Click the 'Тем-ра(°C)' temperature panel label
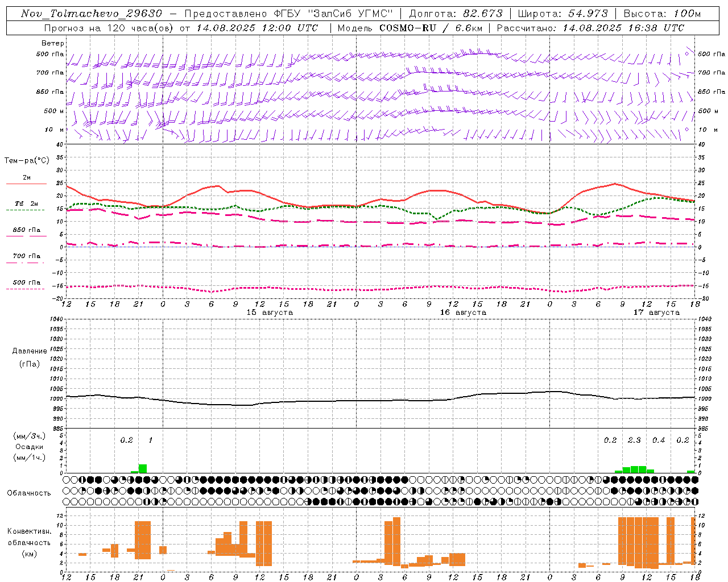Image resolution: width=728 pixels, height=582 pixels. [27, 161]
